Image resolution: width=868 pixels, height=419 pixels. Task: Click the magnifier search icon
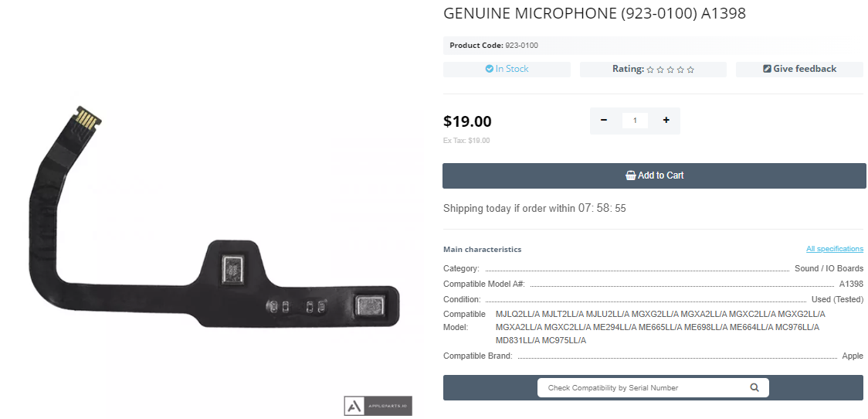[754, 387]
